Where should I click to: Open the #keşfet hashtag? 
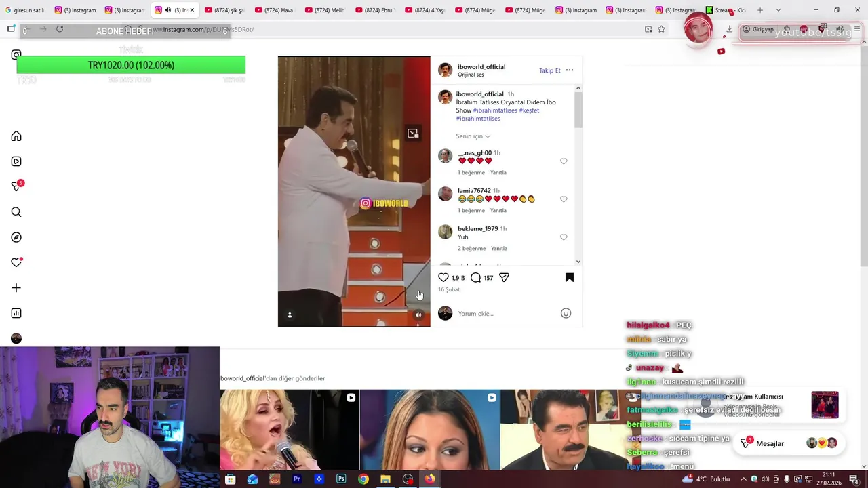click(529, 110)
